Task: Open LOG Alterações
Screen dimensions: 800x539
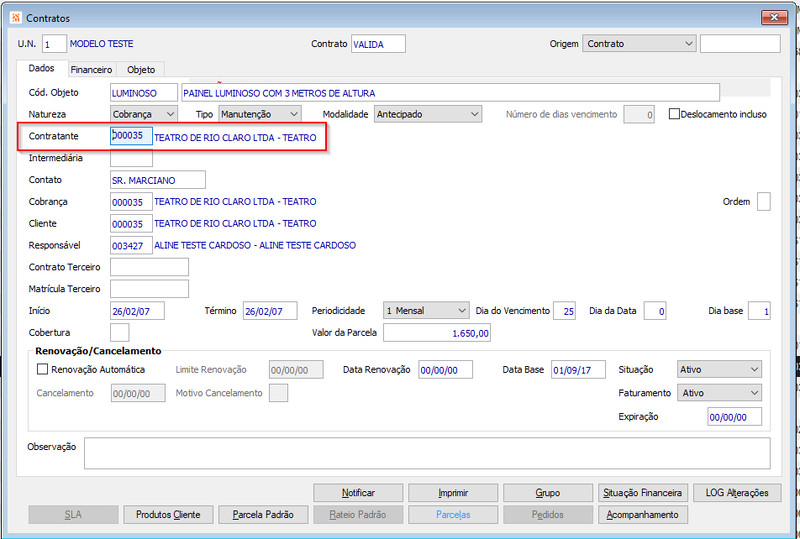Action: 737,493
